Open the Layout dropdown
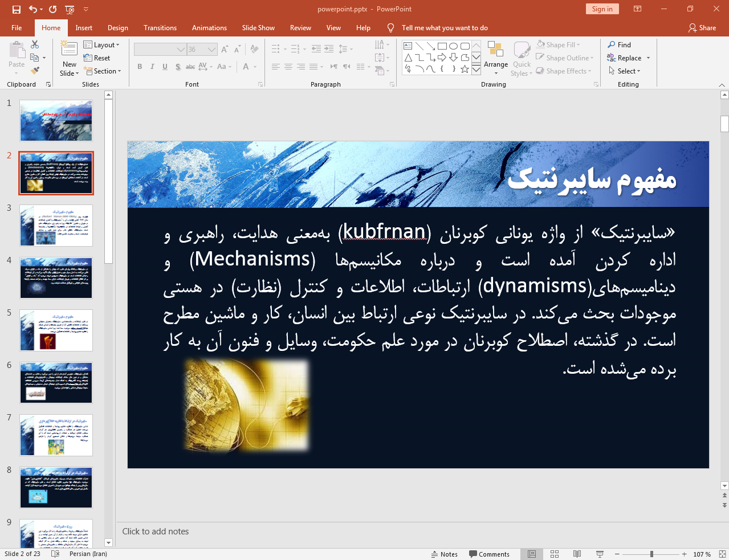The width and height of the screenshot is (729, 560). pyautogui.click(x=101, y=45)
